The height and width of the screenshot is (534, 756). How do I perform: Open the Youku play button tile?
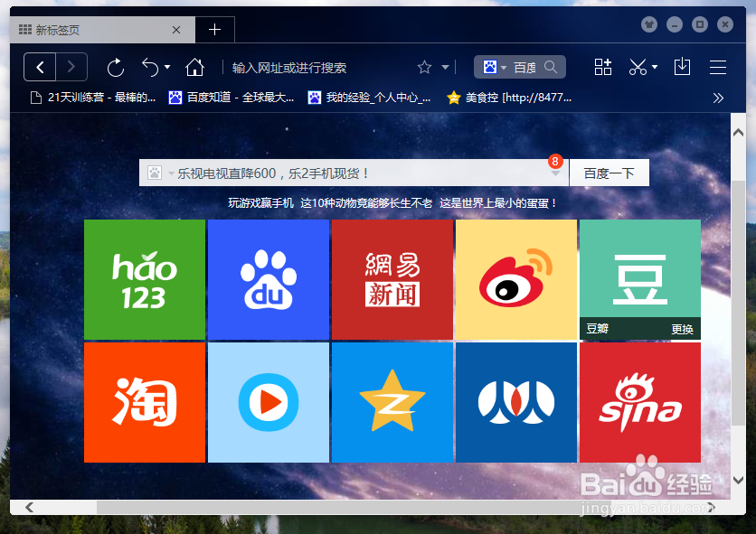coord(269,402)
